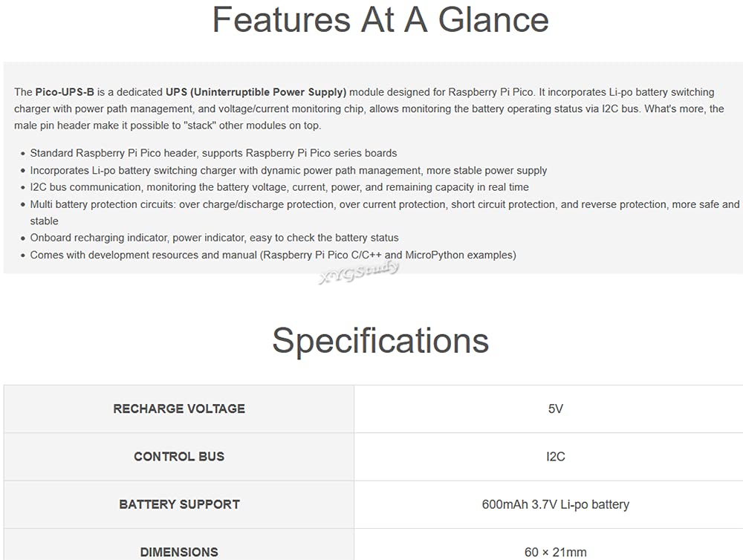Screen dimensions: 743x560
Task: Select the RECHARGE VOLTAGE table cell
Action: click(178, 409)
